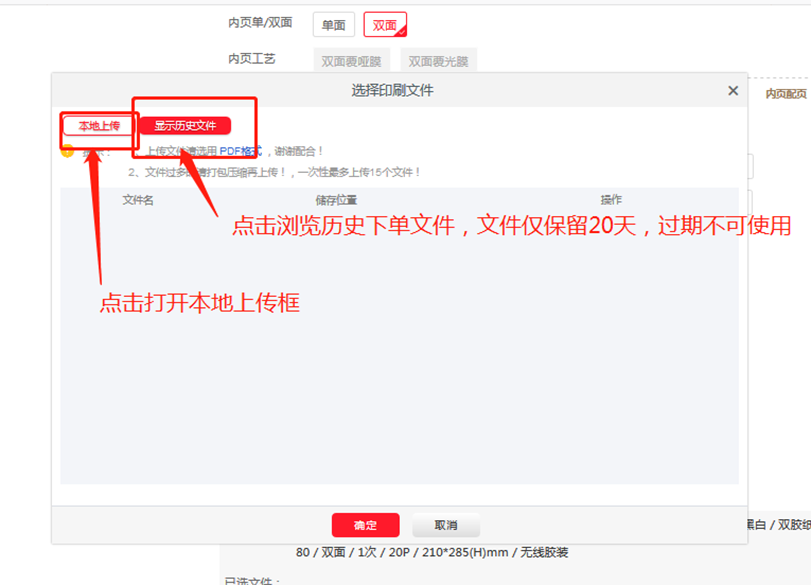Click the 无线胶装 order summary line

(432, 552)
